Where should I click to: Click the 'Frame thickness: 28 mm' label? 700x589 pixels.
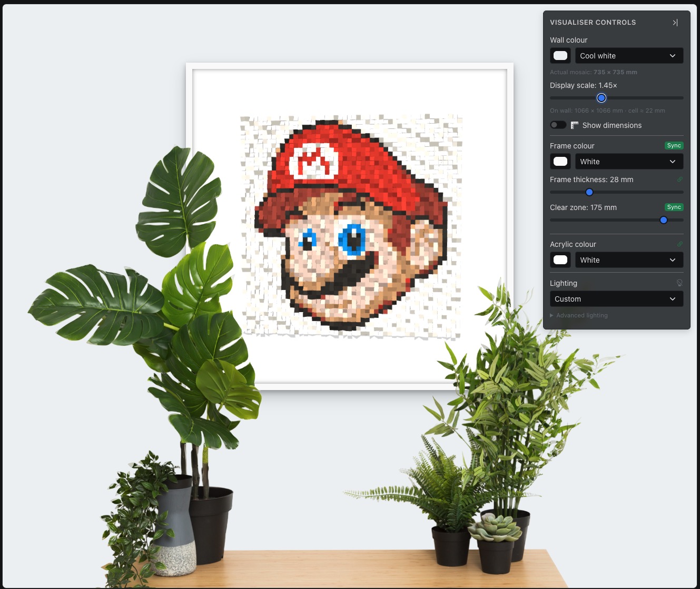(x=591, y=179)
